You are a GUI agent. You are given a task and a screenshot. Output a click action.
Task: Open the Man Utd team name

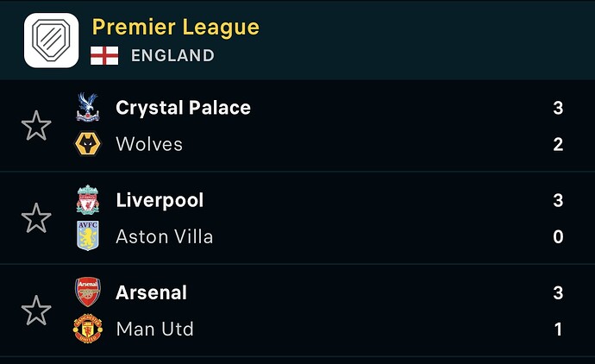click(155, 329)
